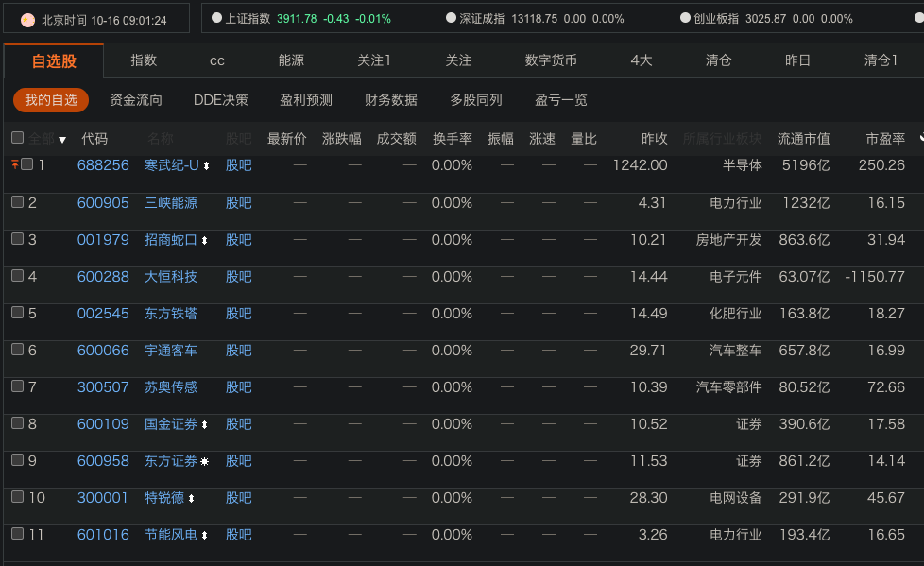The image size is (924, 566).
Task: Click the marker icon beside 国金证券
Action: coord(204,424)
